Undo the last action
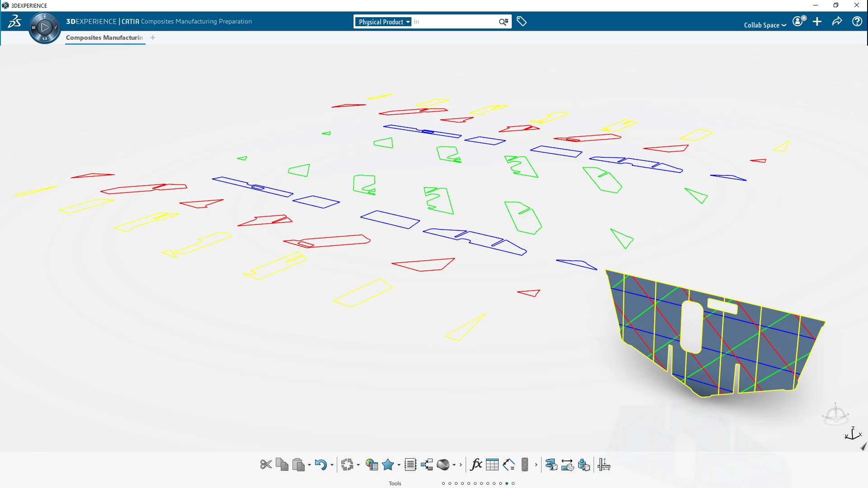This screenshot has width=868, height=488. pos(321,465)
